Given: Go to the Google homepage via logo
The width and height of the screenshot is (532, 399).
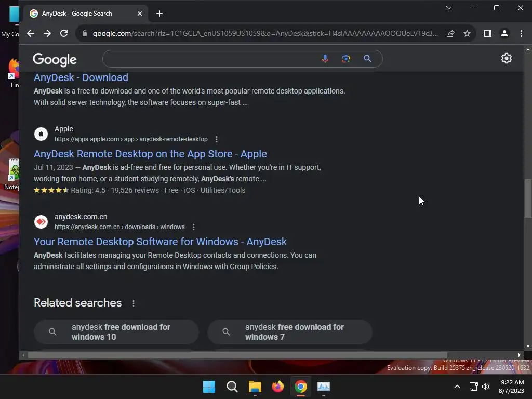Looking at the screenshot, I should point(55,60).
